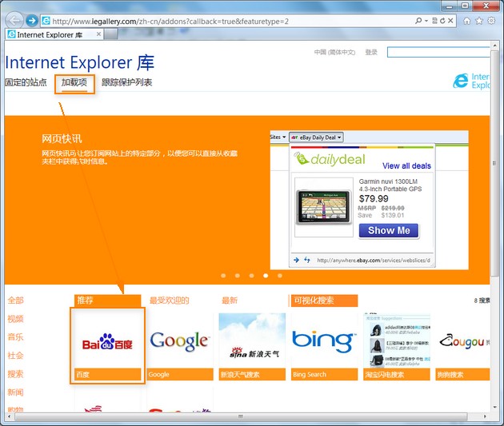Screen dimensions: 504x426
Task: Click the search magnifier in address bar
Action: coord(418,21)
